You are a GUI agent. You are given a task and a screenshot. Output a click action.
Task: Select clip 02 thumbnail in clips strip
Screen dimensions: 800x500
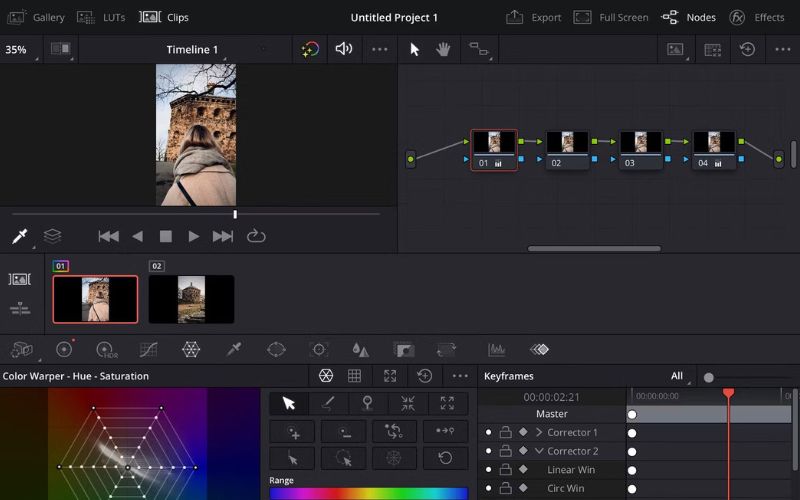coord(191,299)
